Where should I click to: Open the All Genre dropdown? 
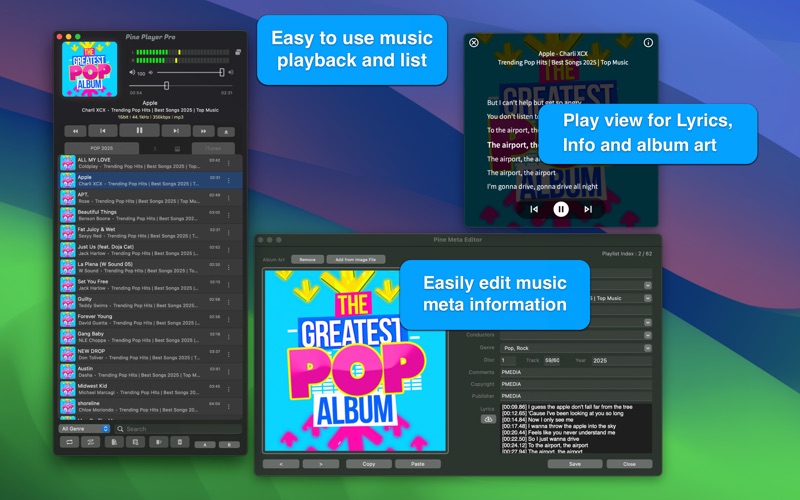[84, 429]
